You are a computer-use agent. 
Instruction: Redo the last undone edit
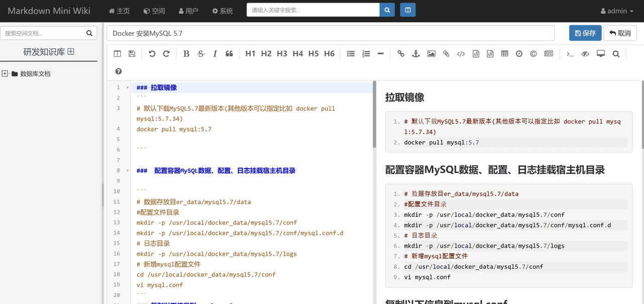click(x=166, y=54)
